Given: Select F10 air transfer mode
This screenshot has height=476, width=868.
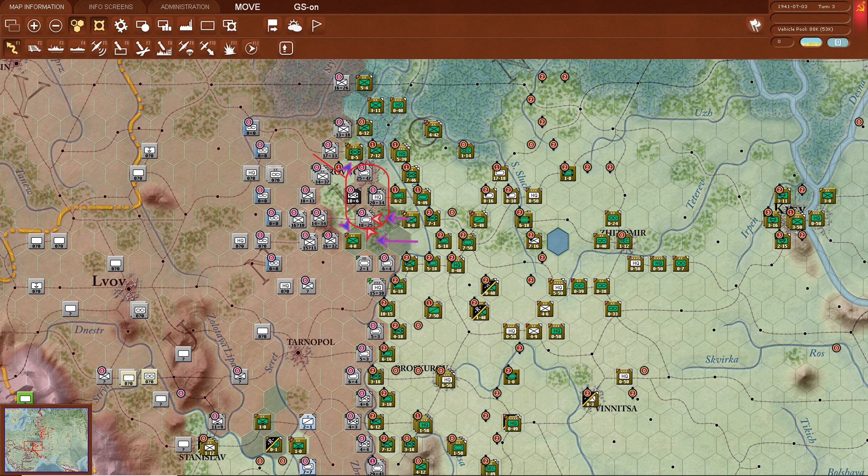Looking at the screenshot, I should click(207, 47).
